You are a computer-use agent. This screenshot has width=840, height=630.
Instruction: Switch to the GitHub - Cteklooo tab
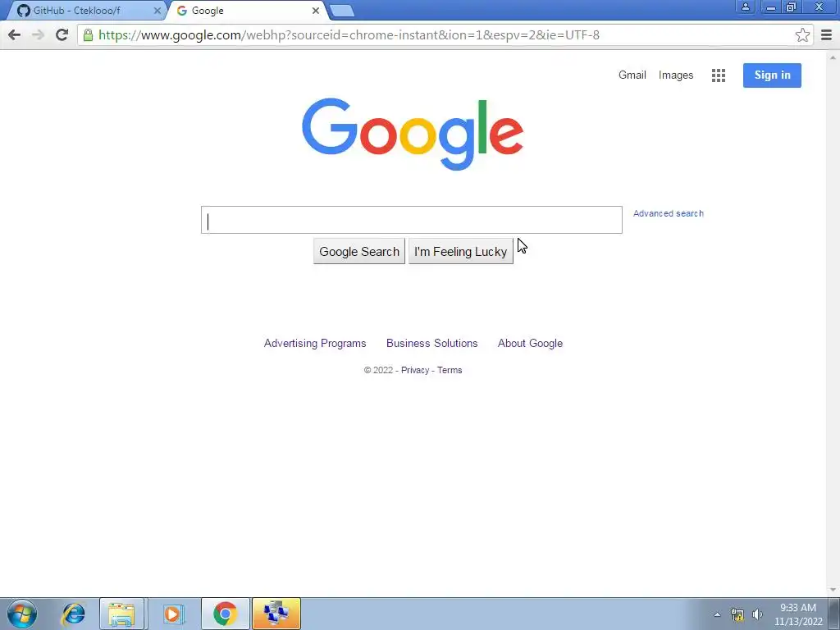coord(85,11)
